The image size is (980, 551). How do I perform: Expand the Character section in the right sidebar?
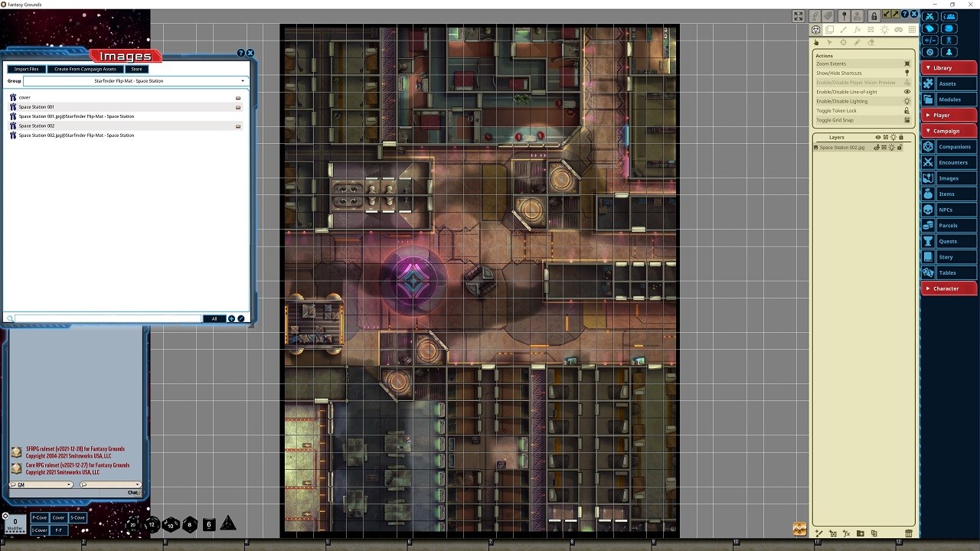[949, 289]
